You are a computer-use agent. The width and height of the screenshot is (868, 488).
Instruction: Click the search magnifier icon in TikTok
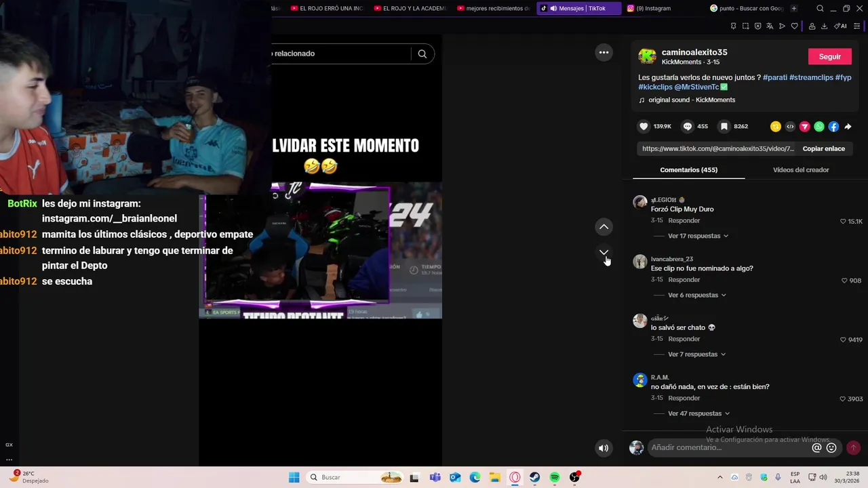click(422, 54)
